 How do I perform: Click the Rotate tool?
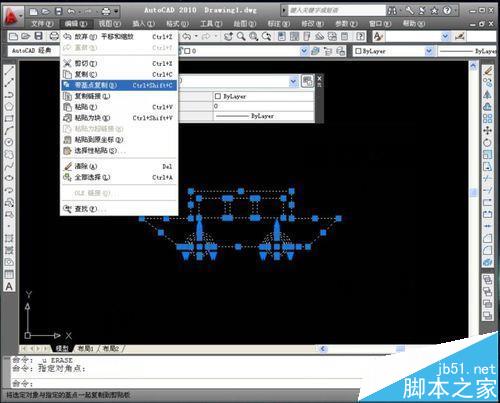pyautogui.click(x=488, y=142)
